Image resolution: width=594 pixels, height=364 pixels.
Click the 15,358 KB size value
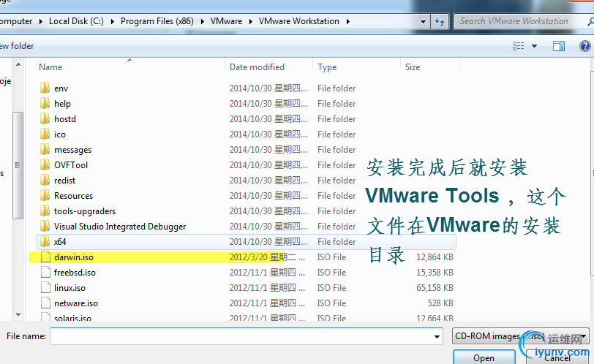[435, 273]
